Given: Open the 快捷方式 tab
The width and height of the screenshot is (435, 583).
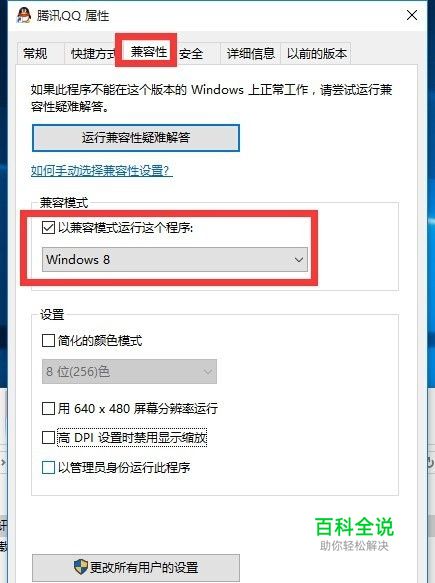Looking at the screenshot, I should [93, 54].
